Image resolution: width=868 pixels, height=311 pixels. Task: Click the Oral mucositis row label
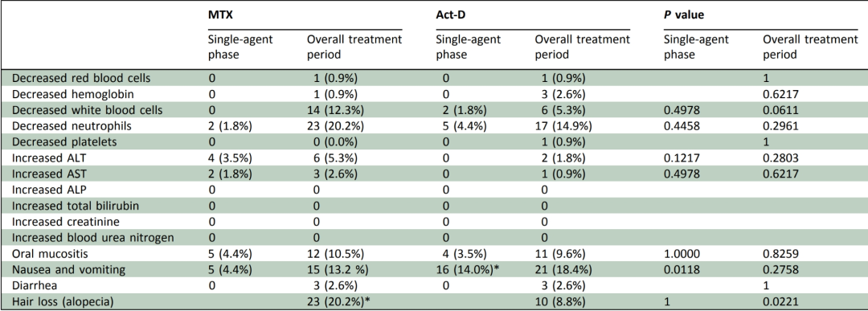pos(49,255)
